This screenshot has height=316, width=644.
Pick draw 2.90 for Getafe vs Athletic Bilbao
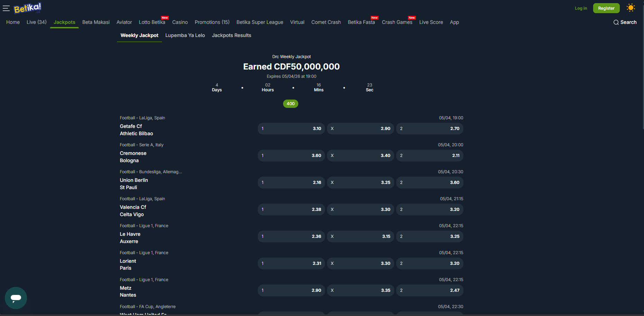(x=361, y=129)
